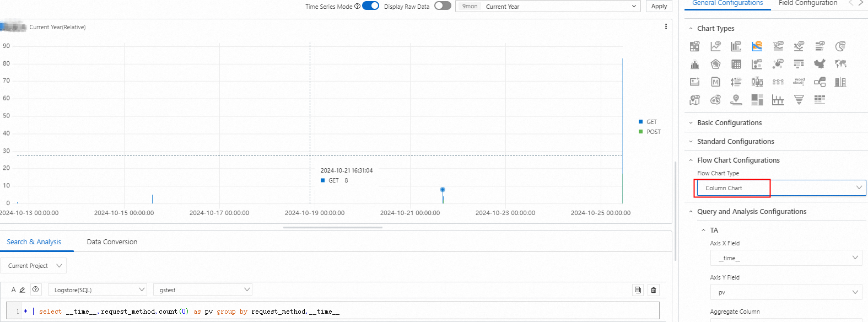Open the Search & Analysis tab
Image resolution: width=868 pixels, height=322 pixels.
[x=34, y=242]
